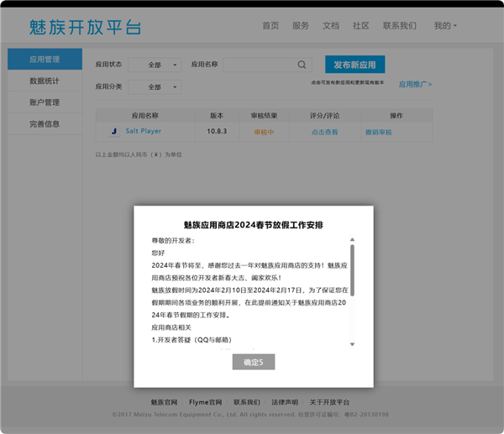
Task: Click the dialog scrollbar down arrow
Action: pos(352,344)
